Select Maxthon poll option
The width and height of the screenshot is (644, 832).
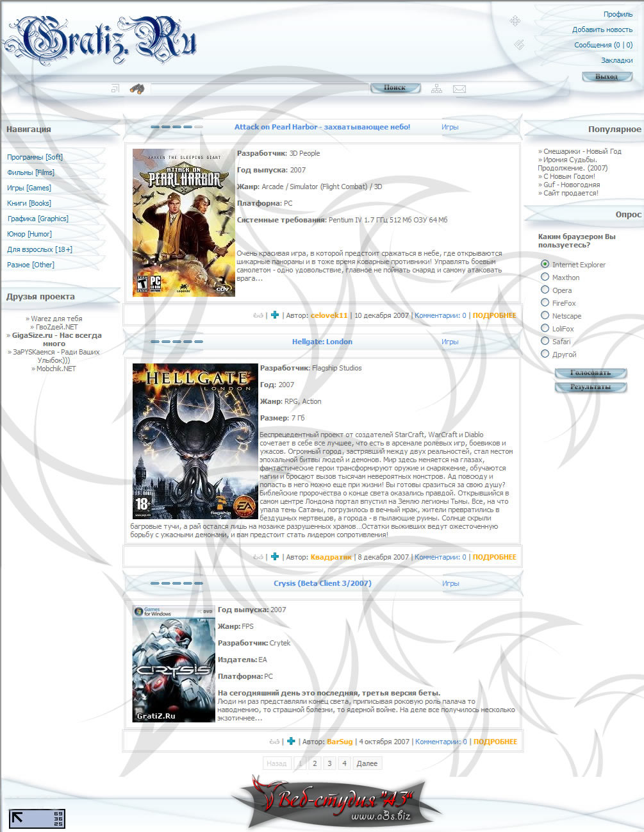click(x=545, y=277)
